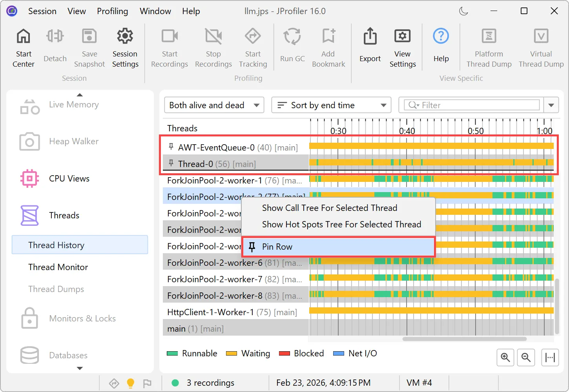Zoom into the thread timeline
This screenshot has height=392, width=569.
[505, 357]
